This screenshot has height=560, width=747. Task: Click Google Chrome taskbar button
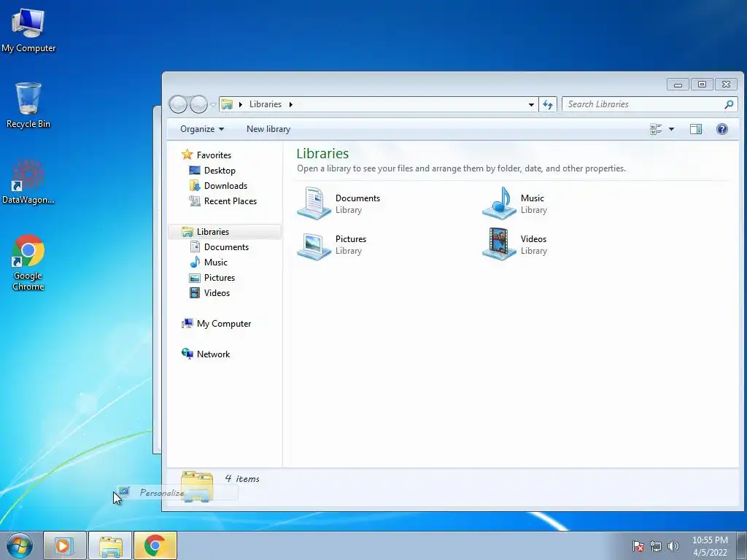point(155,545)
